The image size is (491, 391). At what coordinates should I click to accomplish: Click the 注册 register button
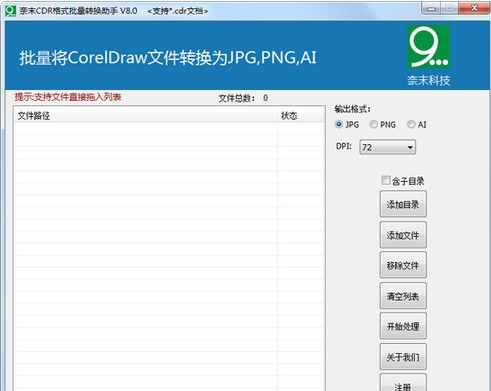click(x=403, y=383)
